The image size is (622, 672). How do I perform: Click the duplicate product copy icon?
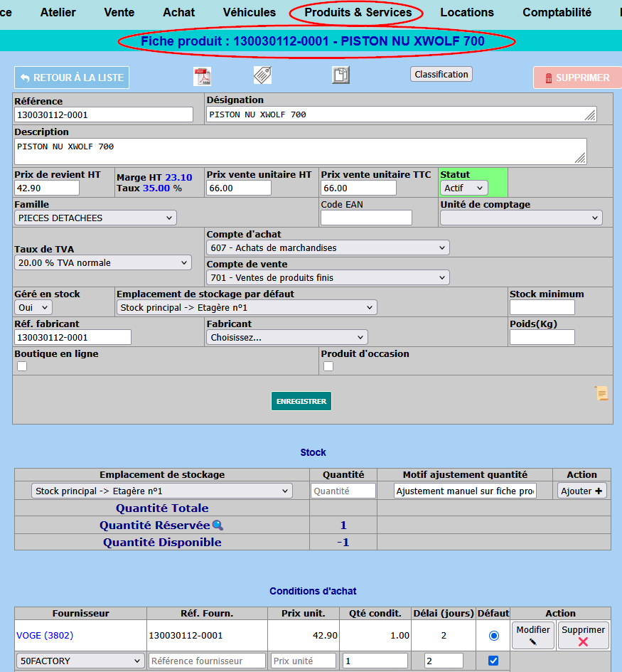click(x=341, y=75)
